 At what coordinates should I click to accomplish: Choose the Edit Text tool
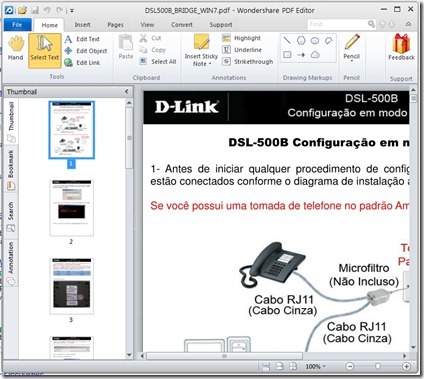tap(82, 39)
